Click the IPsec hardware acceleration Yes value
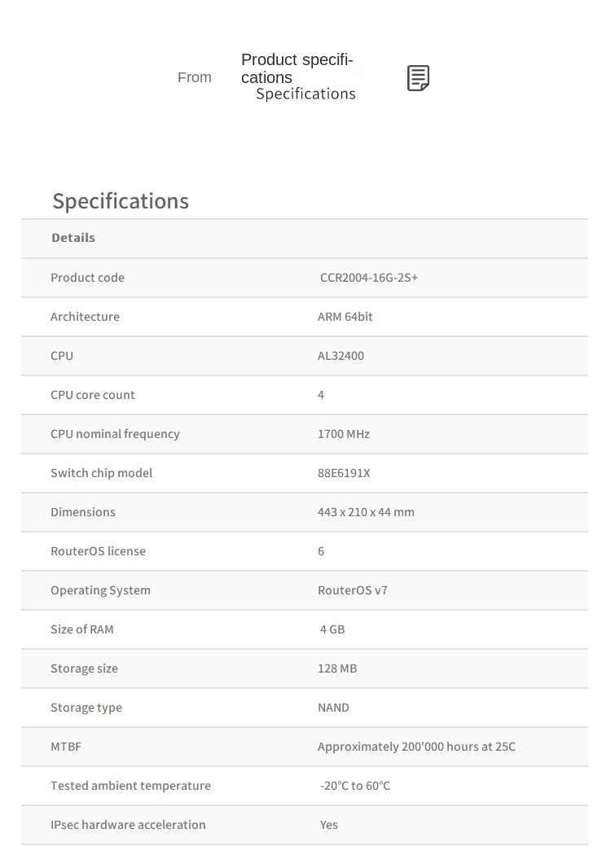Viewport: 611px width, 868px height. pos(328,825)
